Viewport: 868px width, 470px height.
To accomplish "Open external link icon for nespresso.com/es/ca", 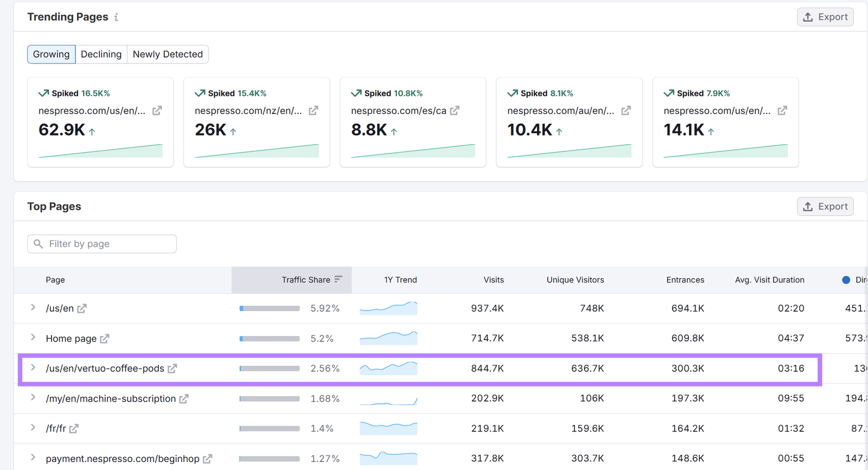I will click(455, 111).
